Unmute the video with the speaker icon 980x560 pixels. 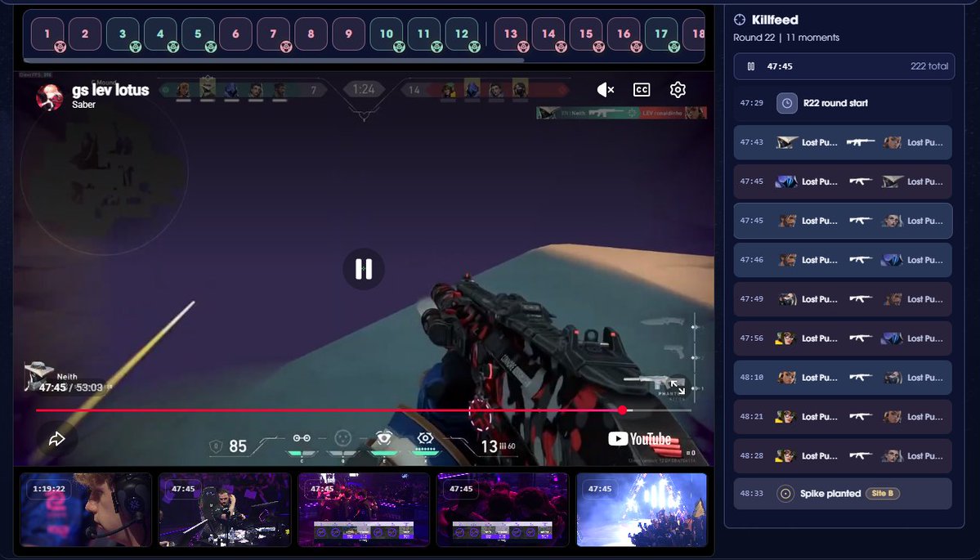(x=605, y=90)
